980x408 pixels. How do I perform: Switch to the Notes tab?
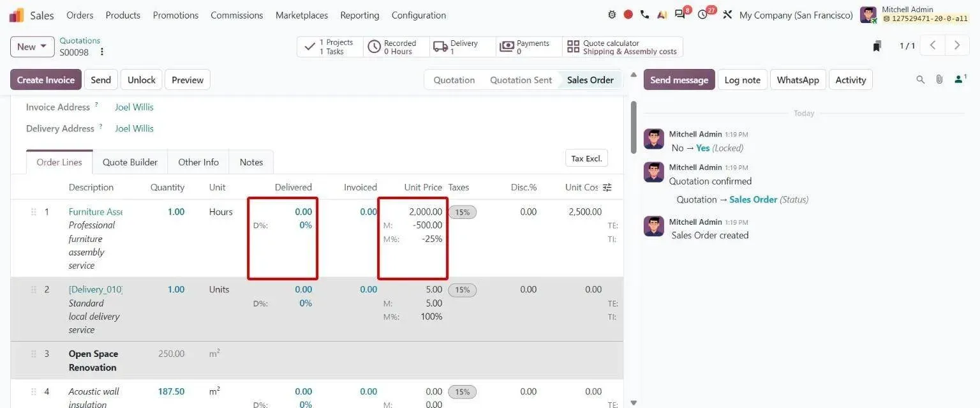coord(251,162)
